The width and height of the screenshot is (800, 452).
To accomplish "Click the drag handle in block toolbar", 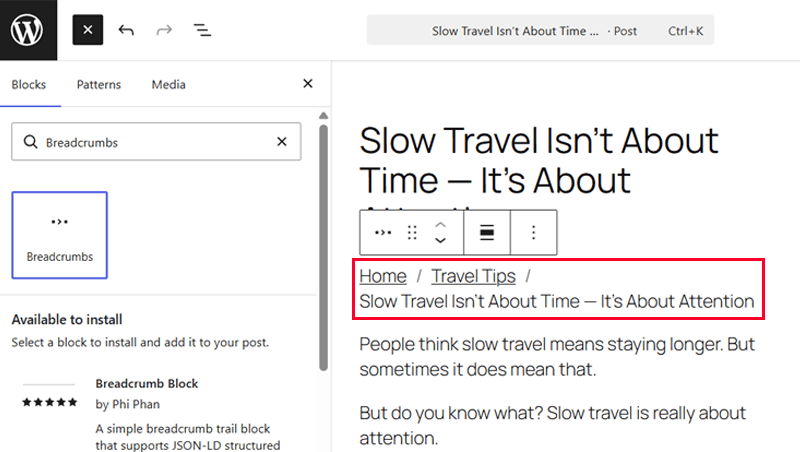I will pos(412,233).
